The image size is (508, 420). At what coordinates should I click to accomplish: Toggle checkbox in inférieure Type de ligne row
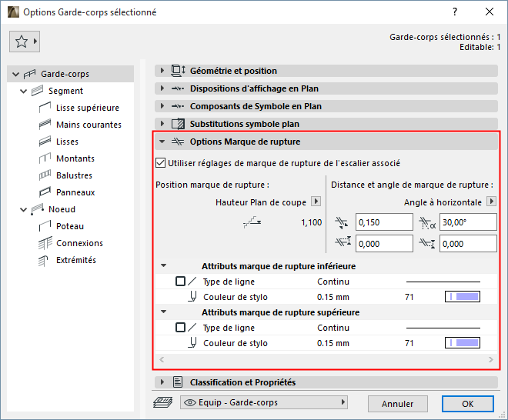pyautogui.click(x=180, y=281)
